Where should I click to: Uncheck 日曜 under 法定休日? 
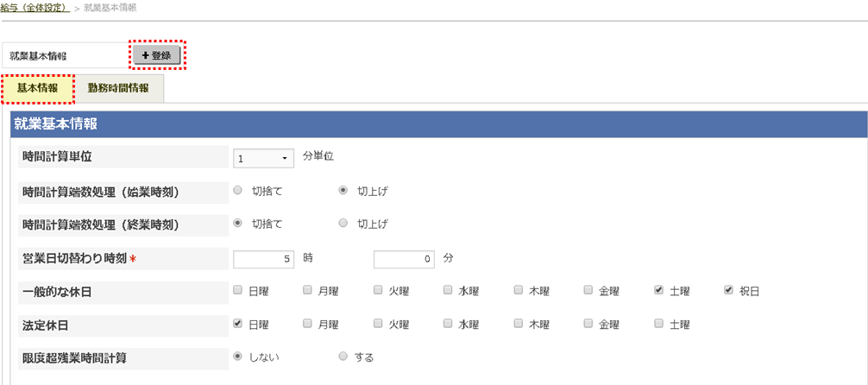click(238, 324)
